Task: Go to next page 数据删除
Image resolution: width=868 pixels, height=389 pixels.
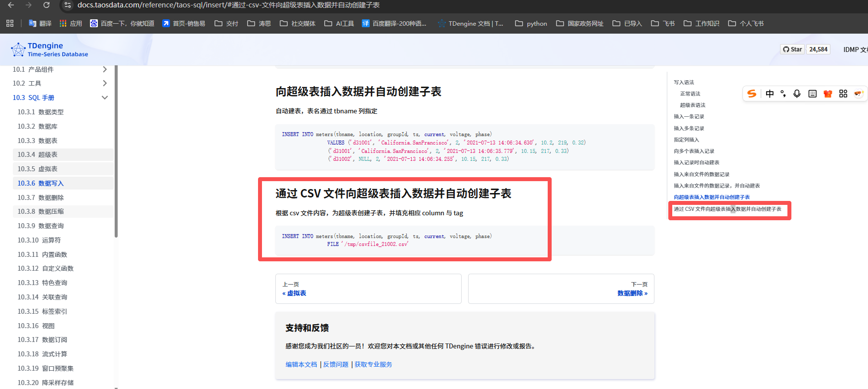Action: click(632, 293)
